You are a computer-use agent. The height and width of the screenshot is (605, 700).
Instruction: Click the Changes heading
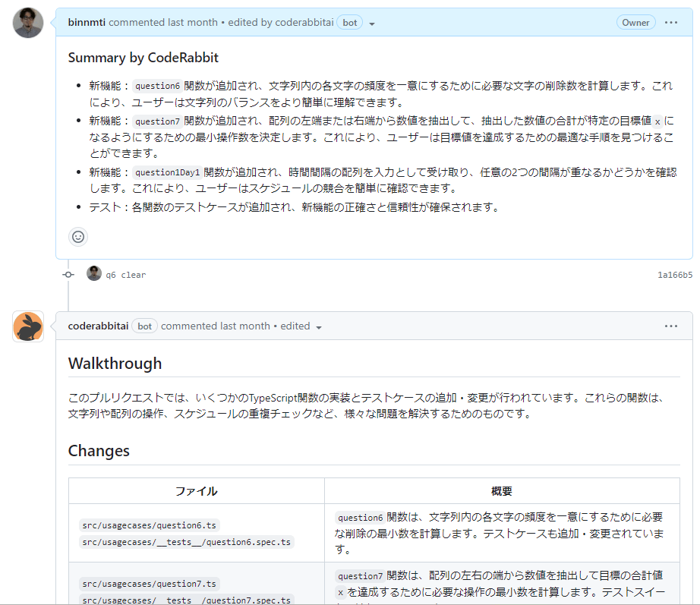(x=99, y=451)
